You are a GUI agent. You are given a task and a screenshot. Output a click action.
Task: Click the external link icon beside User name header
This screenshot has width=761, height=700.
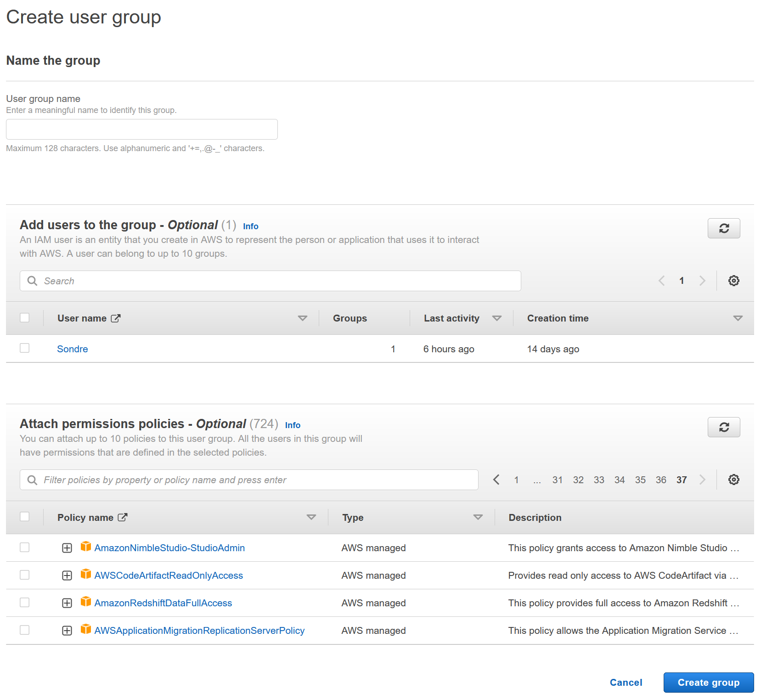click(116, 317)
